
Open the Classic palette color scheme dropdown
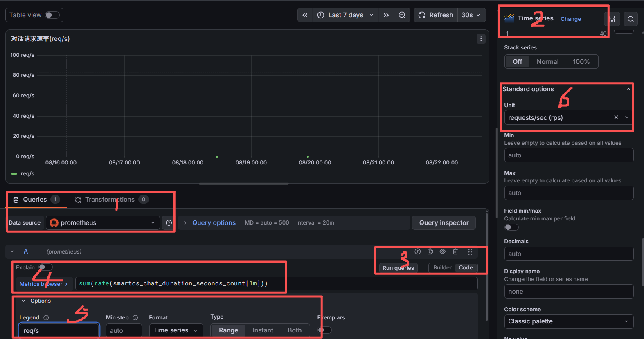point(569,321)
